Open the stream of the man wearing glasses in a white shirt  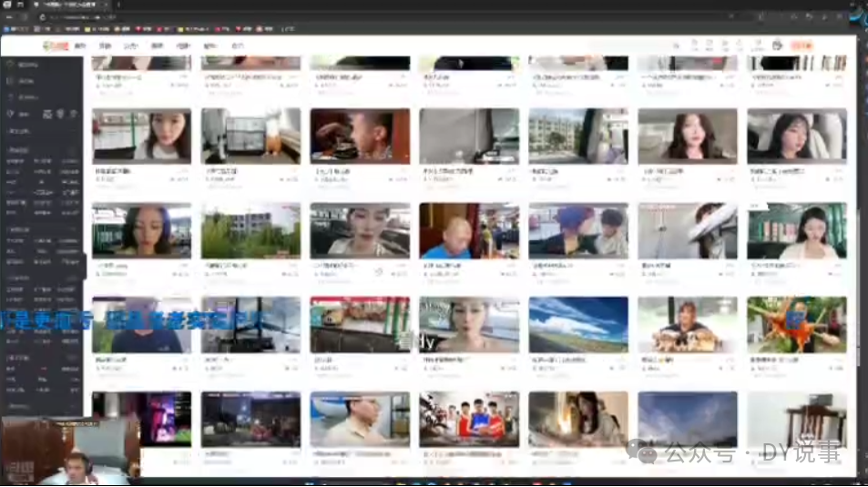click(x=360, y=420)
